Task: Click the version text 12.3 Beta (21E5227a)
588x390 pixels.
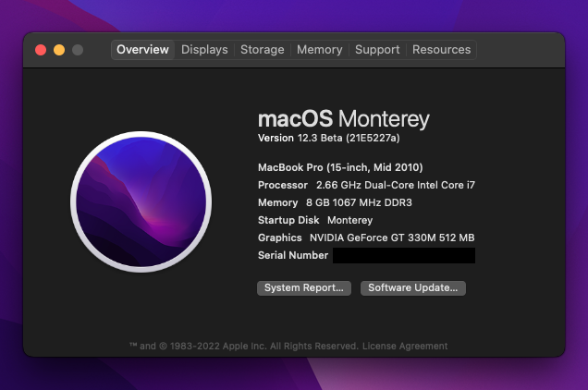Action: (x=349, y=138)
